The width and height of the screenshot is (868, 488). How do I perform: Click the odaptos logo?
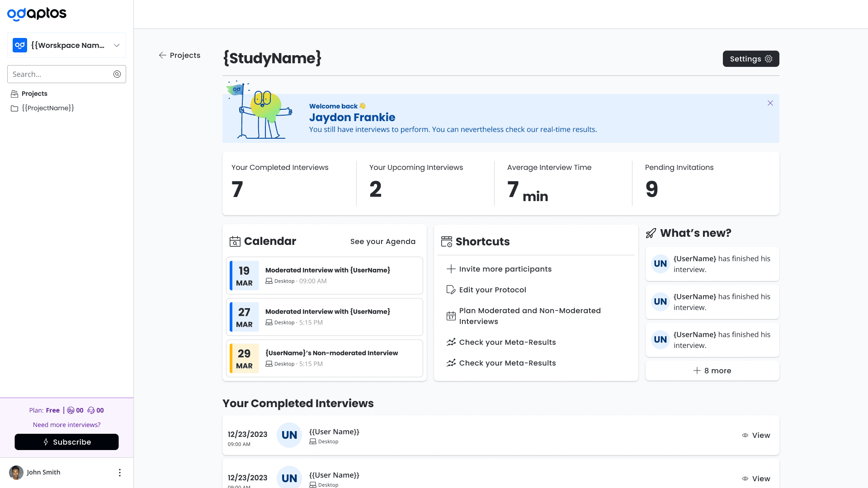(37, 14)
